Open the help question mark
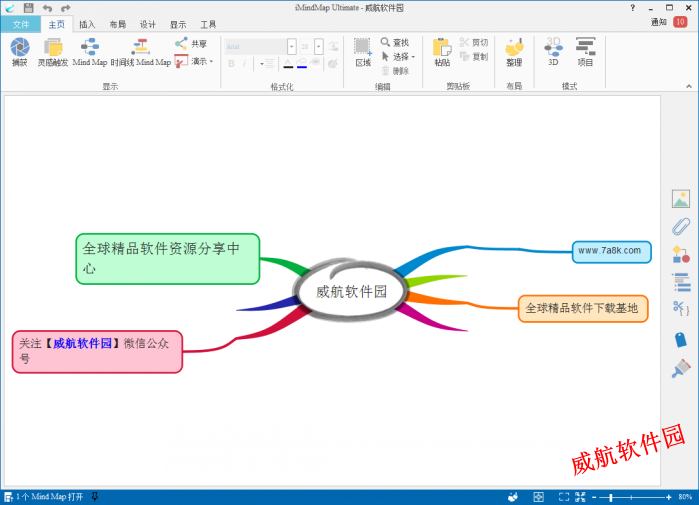 tap(633, 8)
